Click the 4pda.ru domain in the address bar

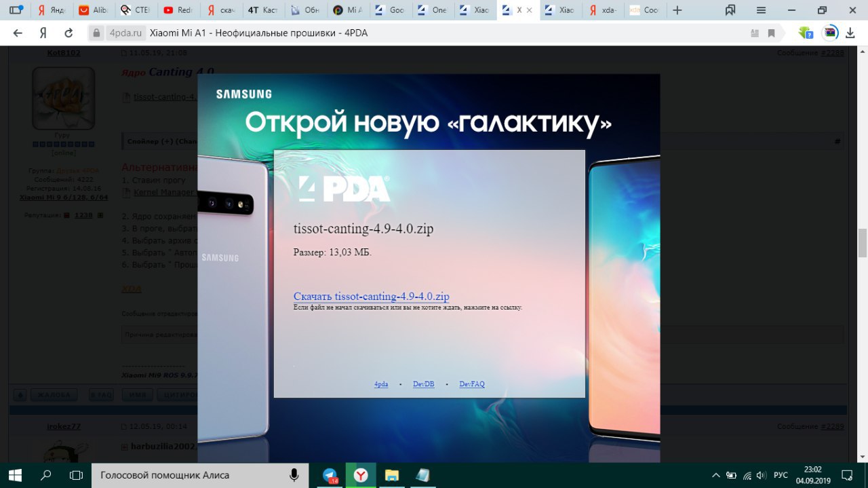(126, 33)
